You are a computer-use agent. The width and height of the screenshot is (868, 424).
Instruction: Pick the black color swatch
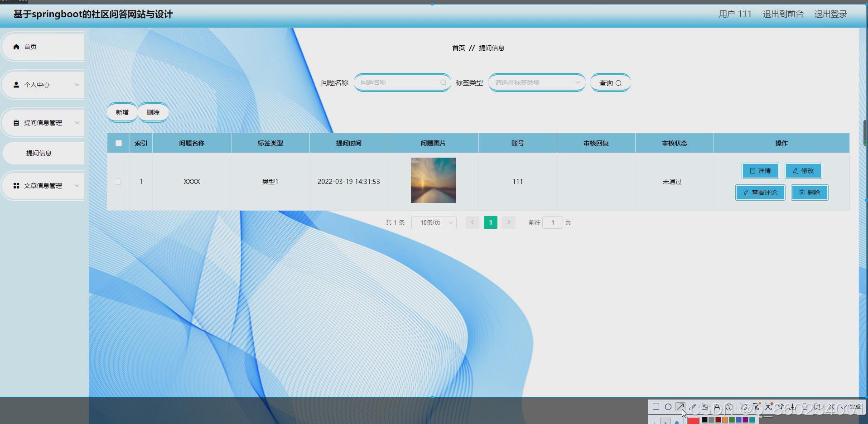(704, 420)
